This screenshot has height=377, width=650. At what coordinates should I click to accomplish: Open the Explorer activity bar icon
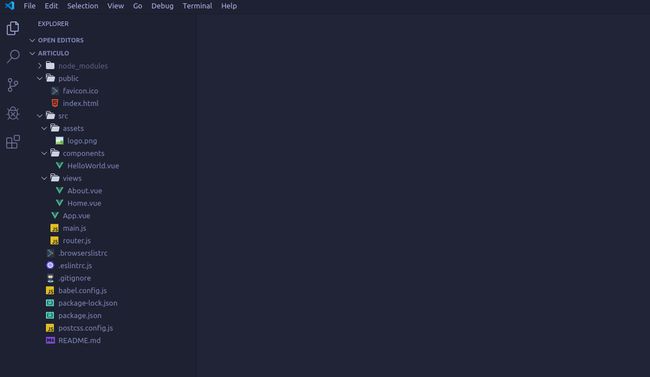coord(13,28)
